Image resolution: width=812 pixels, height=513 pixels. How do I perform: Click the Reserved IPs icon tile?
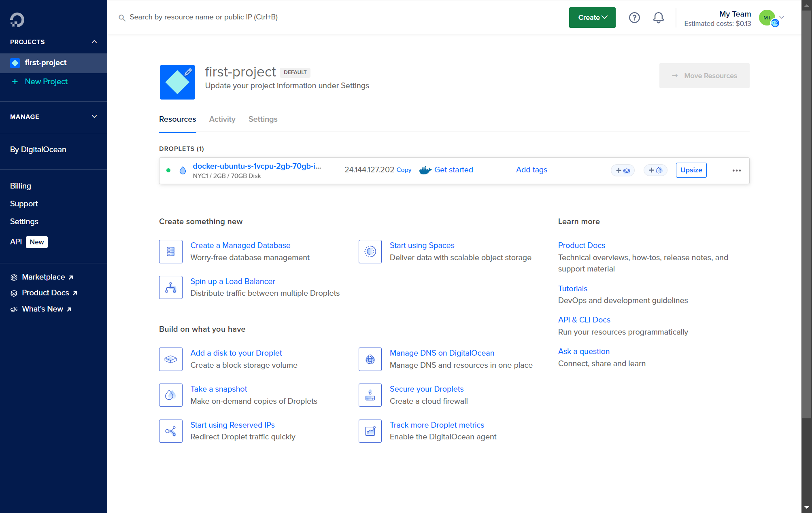point(171,431)
